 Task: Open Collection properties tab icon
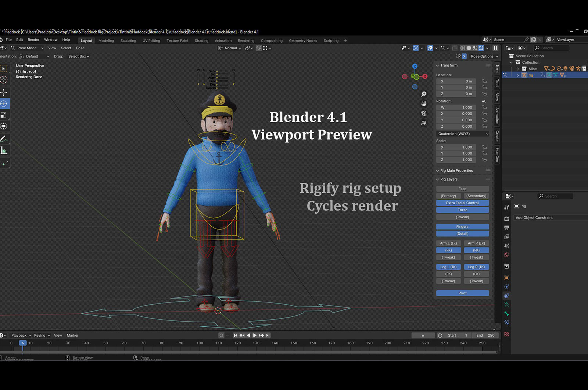click(x=506, y=266)
